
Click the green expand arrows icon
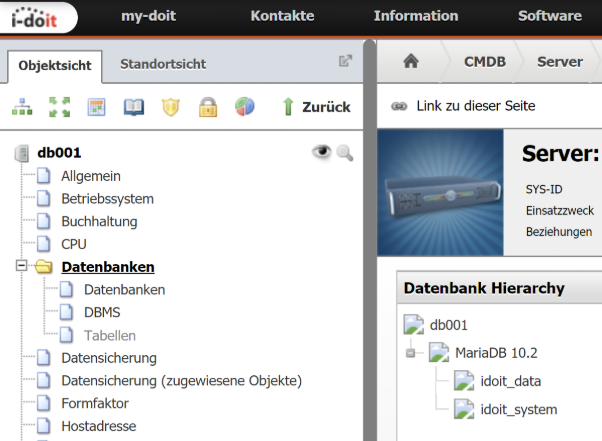pos(59,106)
